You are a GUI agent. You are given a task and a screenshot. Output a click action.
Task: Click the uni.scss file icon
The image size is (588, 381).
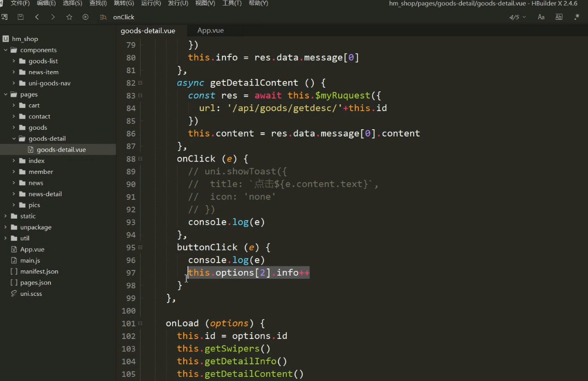[14, 294]
